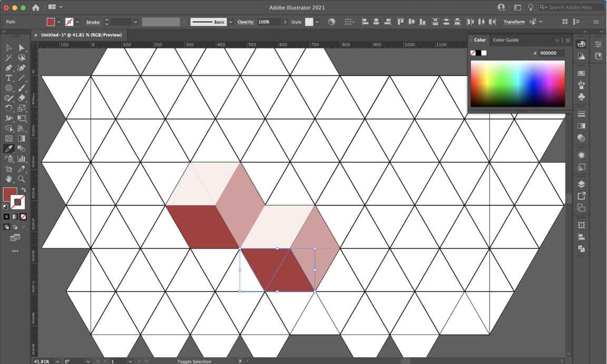Click the Edit Toolbar three dots

15,251
